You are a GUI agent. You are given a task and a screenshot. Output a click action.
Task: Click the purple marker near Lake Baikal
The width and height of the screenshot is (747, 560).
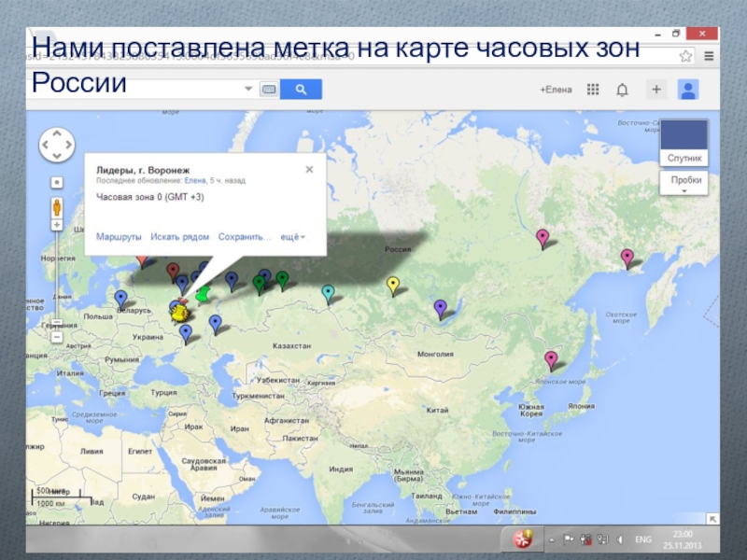pos(440,309)
